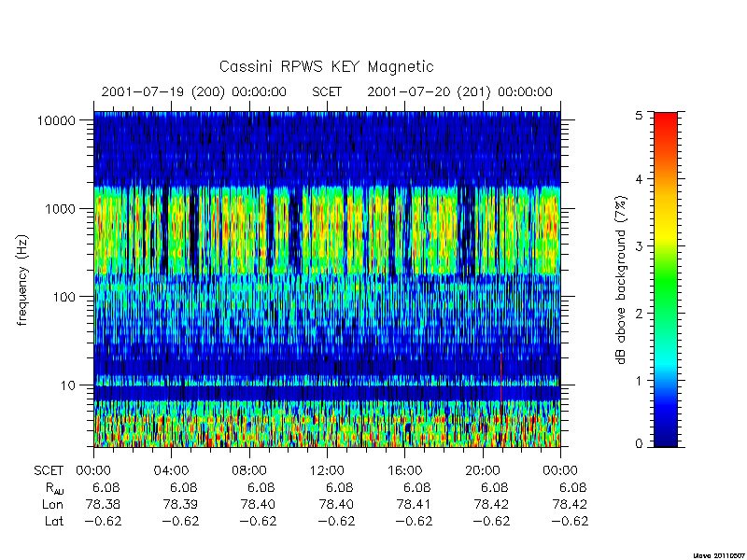Click the 10000 frequency axis label
The height and width of the screenshot is (560, 747).
point(56,120)
